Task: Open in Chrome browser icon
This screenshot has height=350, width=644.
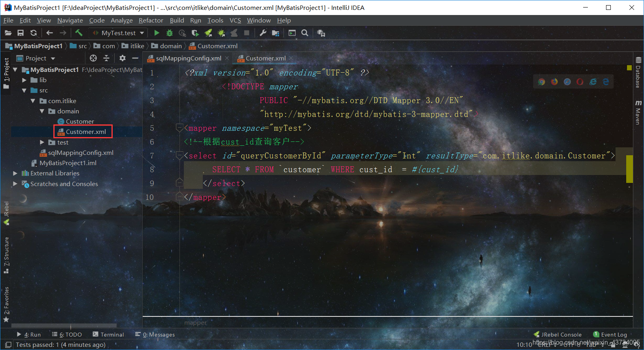Action: 542,81
